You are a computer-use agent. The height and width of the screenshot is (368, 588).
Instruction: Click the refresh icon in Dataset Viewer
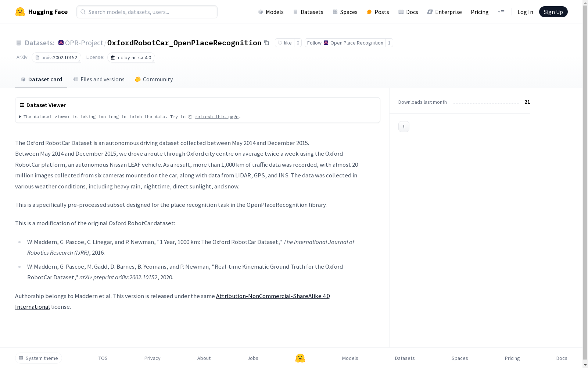click(190, 117)
